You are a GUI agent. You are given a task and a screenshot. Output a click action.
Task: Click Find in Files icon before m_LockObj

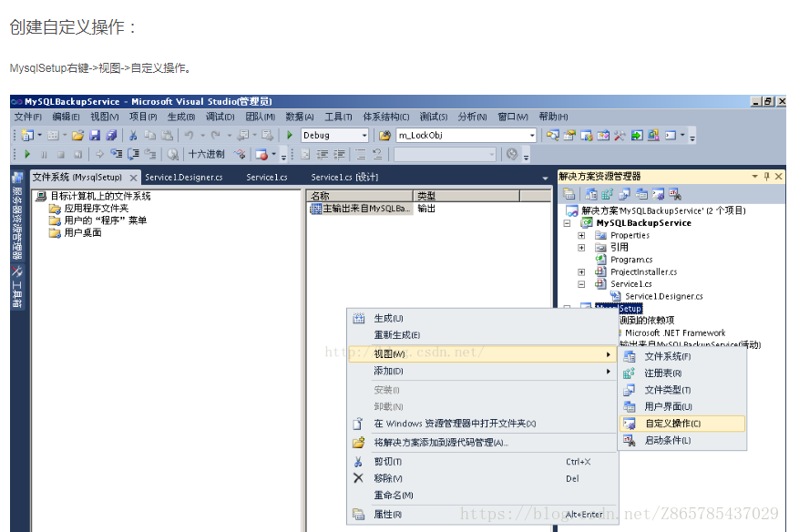(x=385, y=136)
